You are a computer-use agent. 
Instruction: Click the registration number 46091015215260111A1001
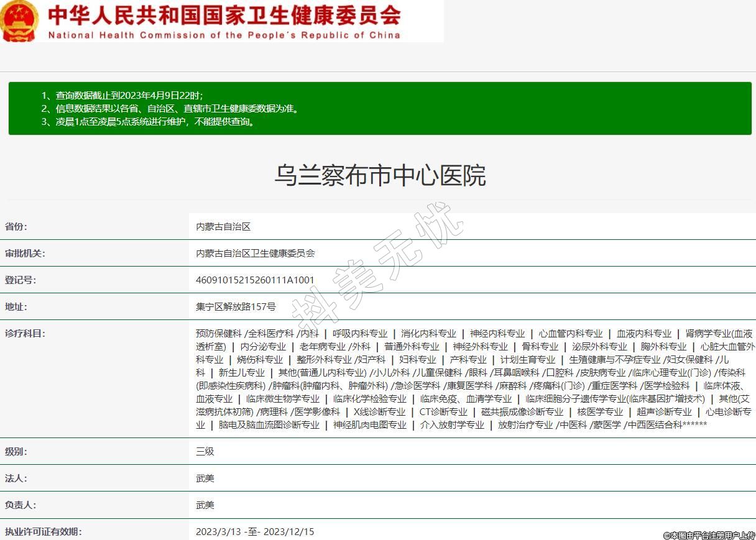tap(255, 280)
